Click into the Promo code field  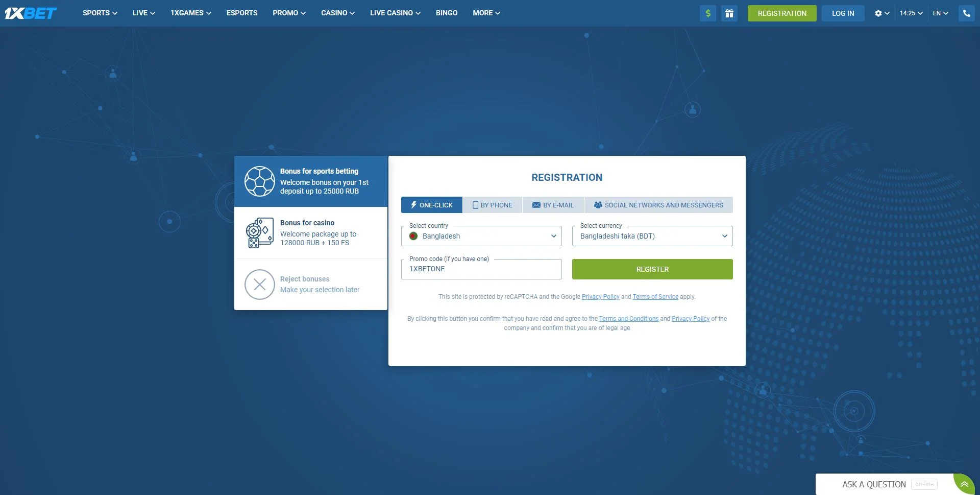pos(481,269)
